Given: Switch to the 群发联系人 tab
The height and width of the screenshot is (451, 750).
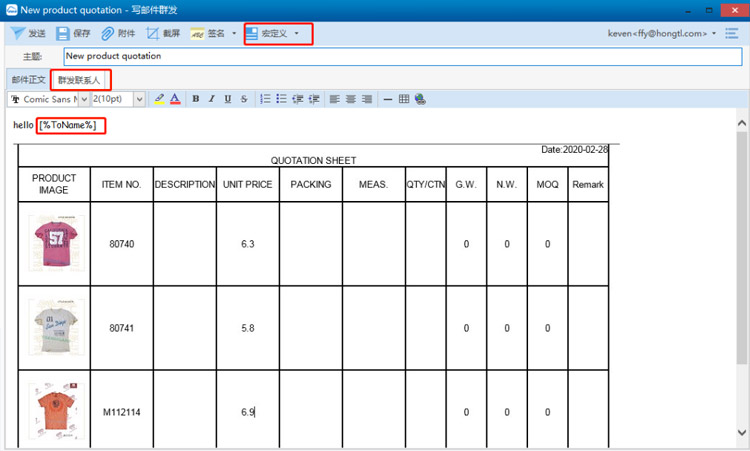Looking at the screenshot, I should point(80,79).
